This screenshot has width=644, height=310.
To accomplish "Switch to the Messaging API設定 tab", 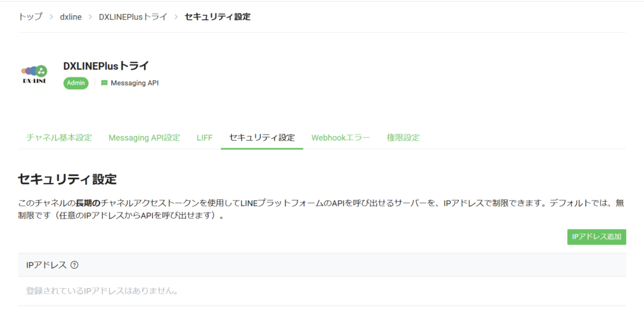I will tap(144, 138).
